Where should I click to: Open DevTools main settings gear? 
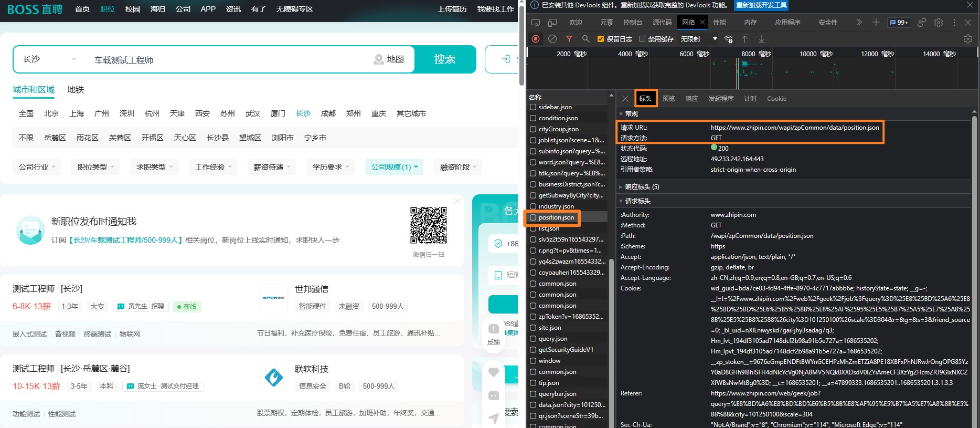[939, 23]
